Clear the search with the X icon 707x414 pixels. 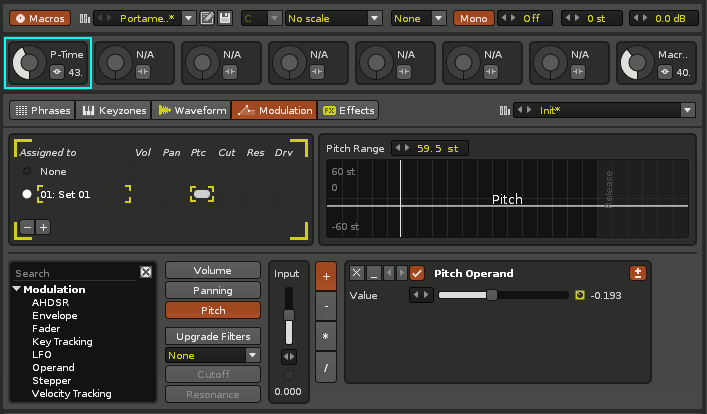[146, 272]
